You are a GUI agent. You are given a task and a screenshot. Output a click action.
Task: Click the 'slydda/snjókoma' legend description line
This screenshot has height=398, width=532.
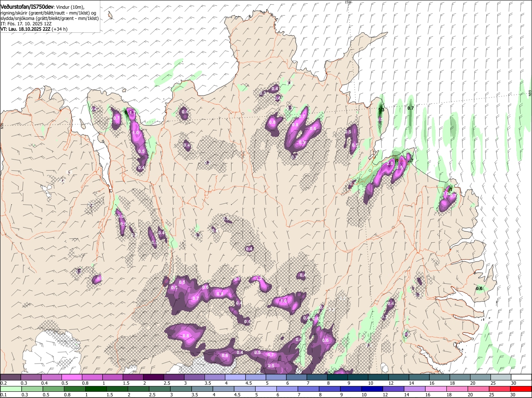(49, 18)
